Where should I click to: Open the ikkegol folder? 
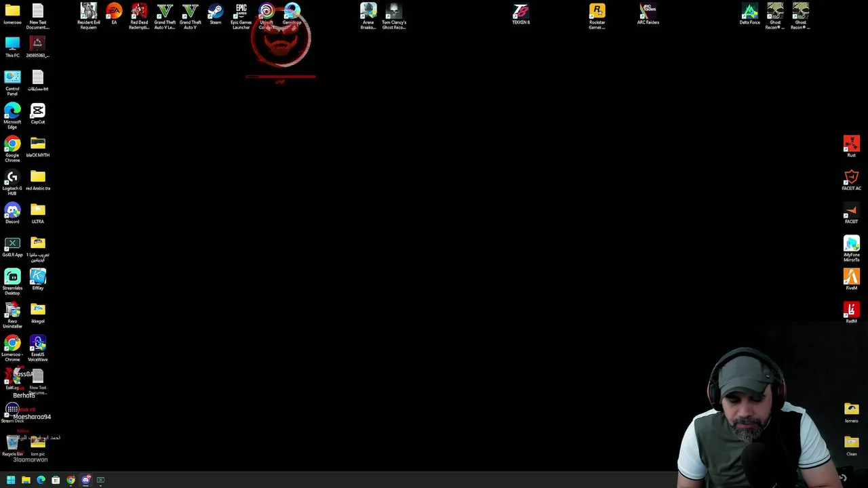click(38, 313)
